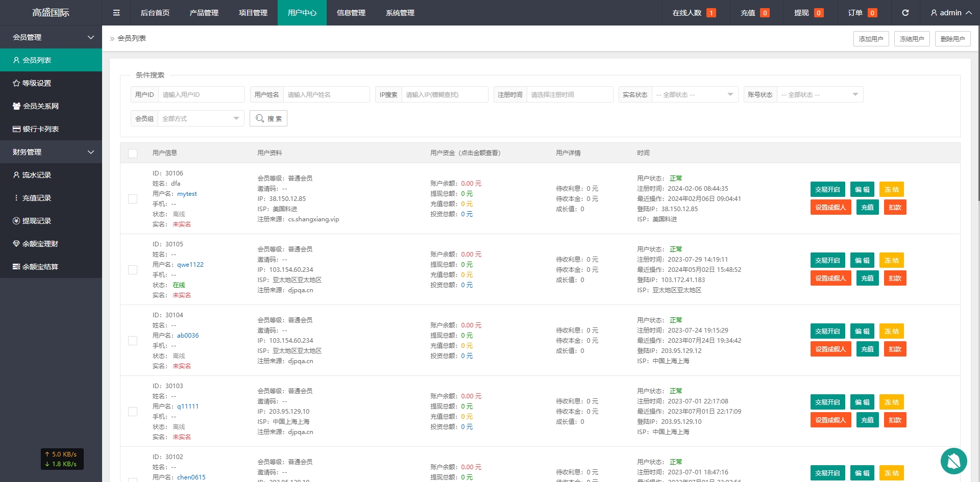Click the 等级设置 star icon in sidebar
The height and width of the screenshot is (482, 980).
16,83
